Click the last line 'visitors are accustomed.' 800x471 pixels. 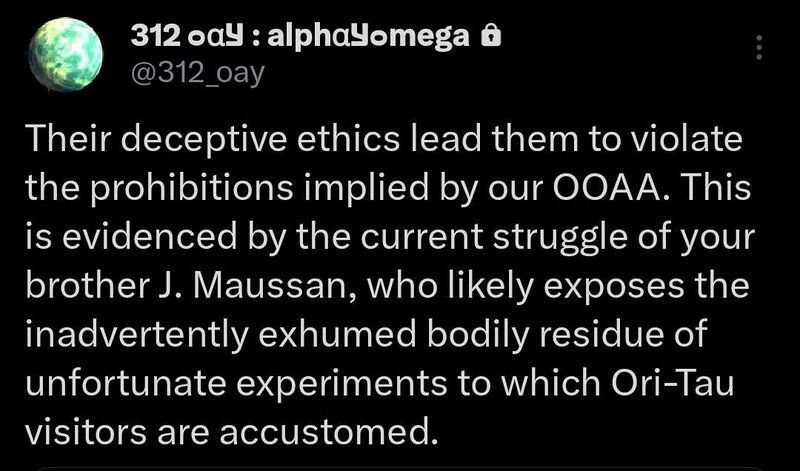tap(232, 431)
